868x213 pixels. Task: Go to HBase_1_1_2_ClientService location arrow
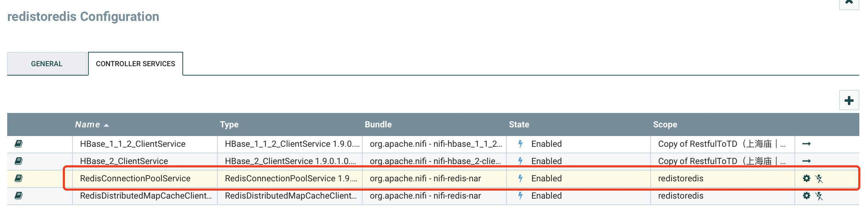pos(807,144)
